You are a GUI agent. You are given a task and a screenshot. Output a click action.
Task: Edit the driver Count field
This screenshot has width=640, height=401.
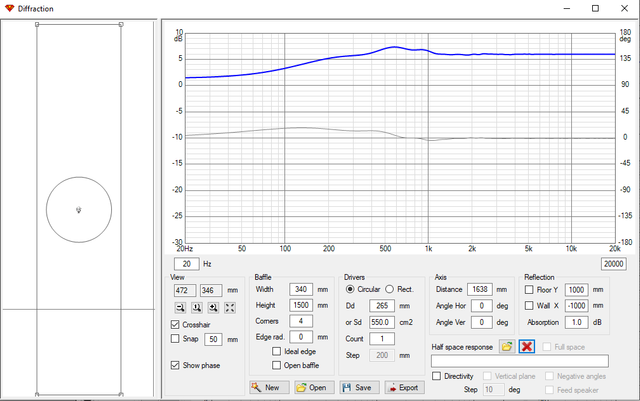[382, 339]
